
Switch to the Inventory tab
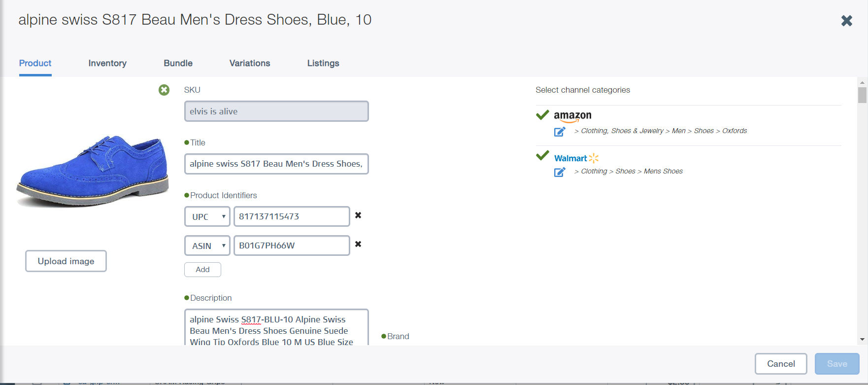(x=107, y=63)
